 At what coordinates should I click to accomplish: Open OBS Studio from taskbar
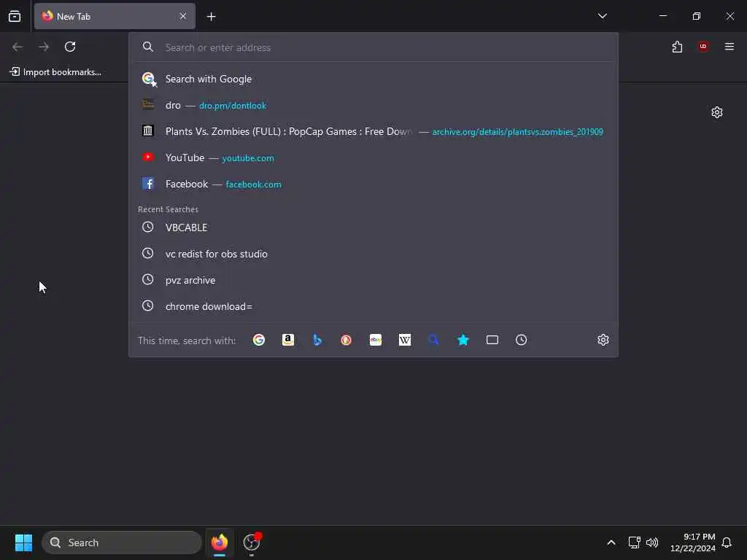pyautogui.click(x=252, y=542)
